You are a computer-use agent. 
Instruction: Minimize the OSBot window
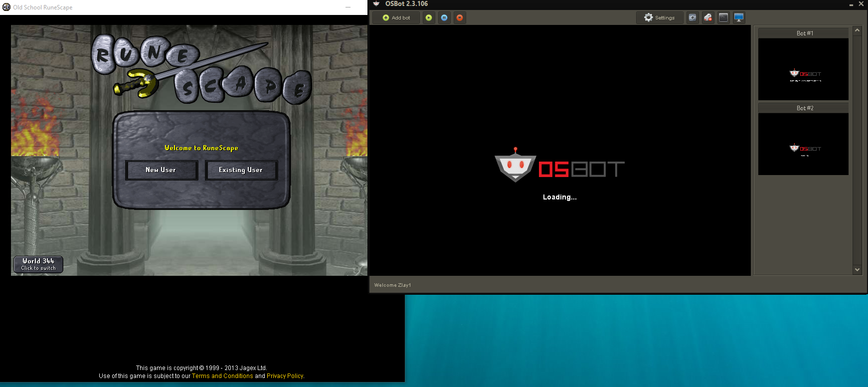[x=851, y=4]
